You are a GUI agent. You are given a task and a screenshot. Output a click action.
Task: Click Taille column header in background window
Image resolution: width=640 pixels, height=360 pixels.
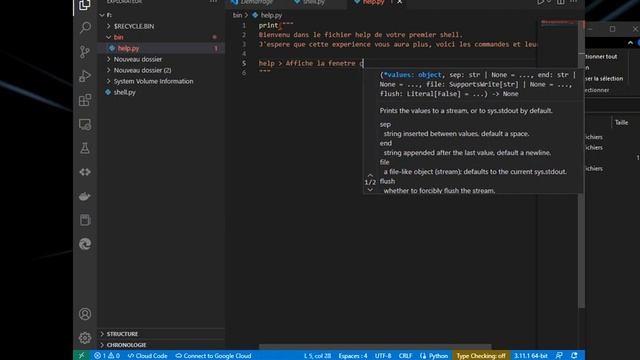621,122
